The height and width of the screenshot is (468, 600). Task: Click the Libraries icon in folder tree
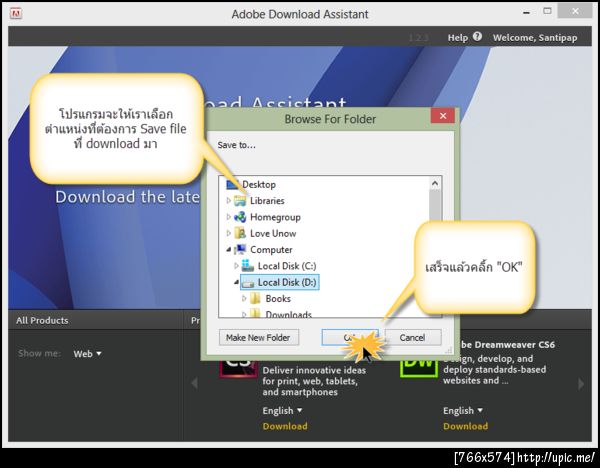point(240,201)
